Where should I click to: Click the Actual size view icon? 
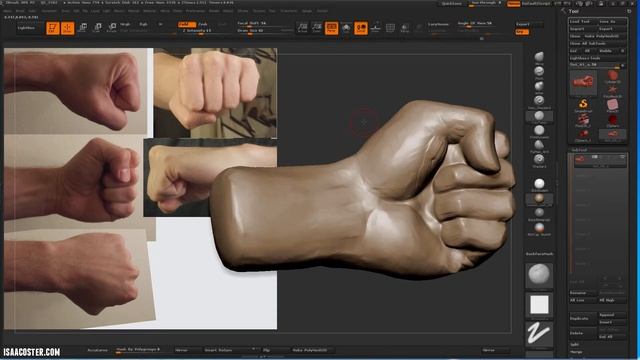pyautogui.click(x=302, y=28)
